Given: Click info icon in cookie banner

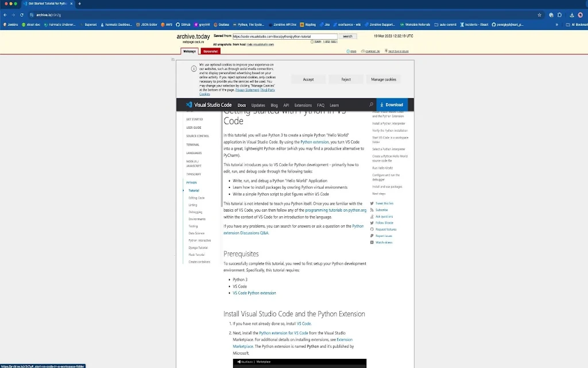Looking at the screenshot, I should coord(194,69).
